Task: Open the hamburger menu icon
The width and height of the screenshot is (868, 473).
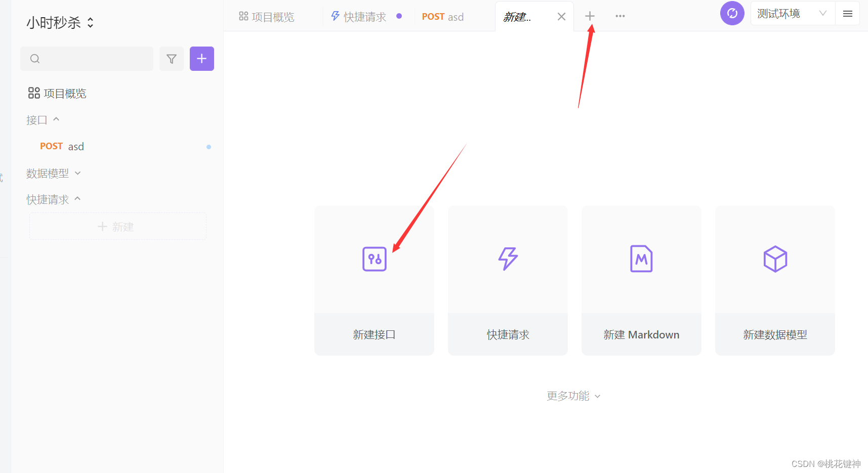Action: [848, 14]
